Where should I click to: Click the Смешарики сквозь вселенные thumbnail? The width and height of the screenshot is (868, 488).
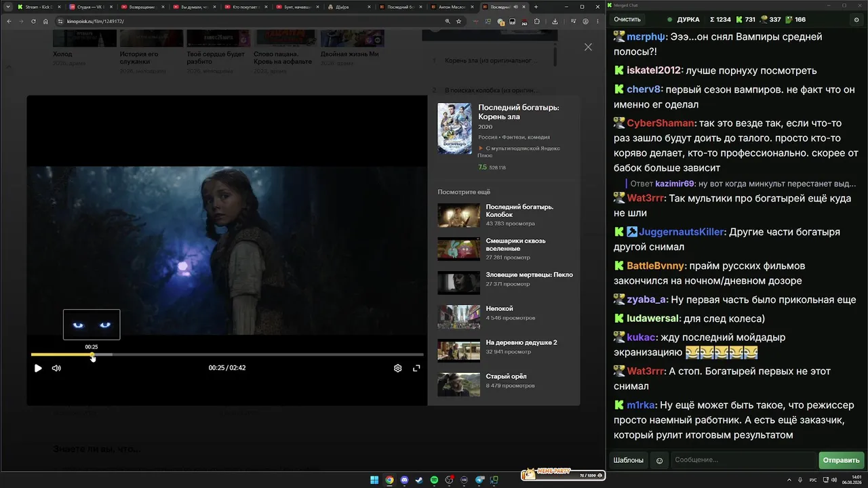(458, 249)
